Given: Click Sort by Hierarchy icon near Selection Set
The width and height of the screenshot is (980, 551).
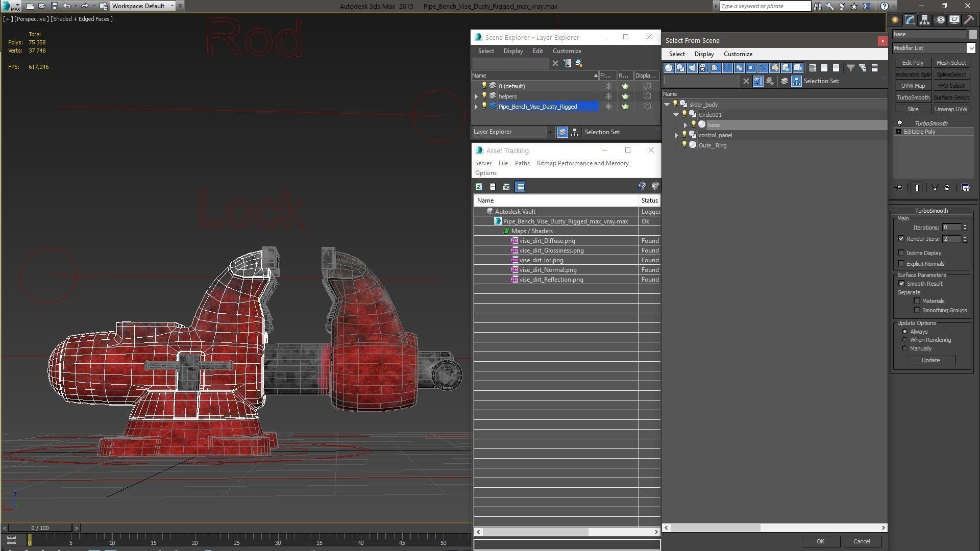Looking at the screenshot, I should [796, 81].
